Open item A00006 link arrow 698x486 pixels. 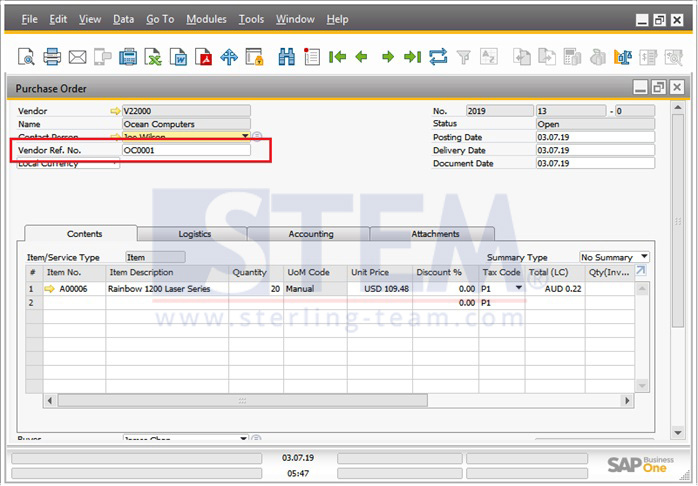49,289
